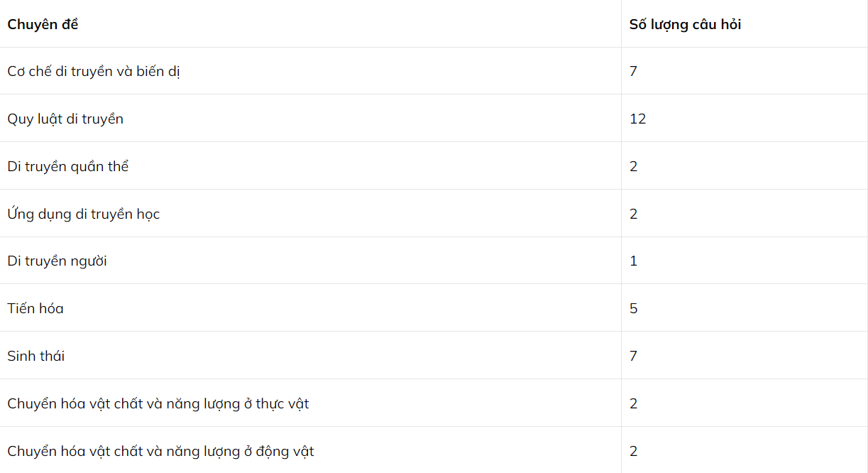Click the count 2 for 'Di truyền quần thể'
868x473 pixels.
633,166
